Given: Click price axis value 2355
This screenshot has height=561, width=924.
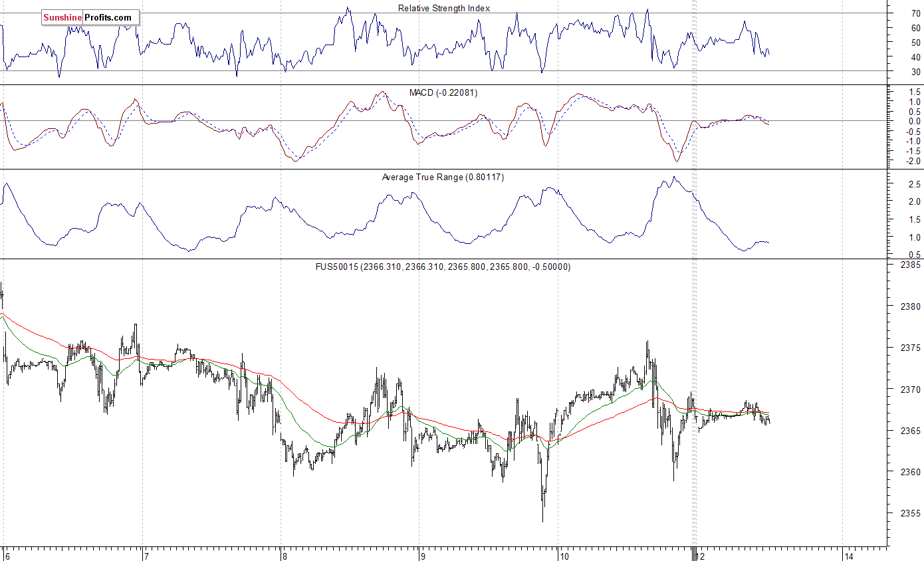Looking at the screenshot, I should [911, 514].
